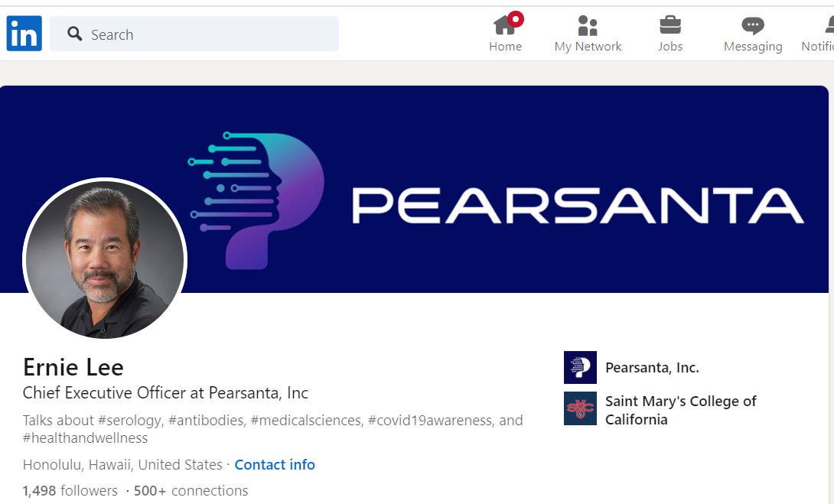Image resolution: width=834 pixels, height=504 pixels.
Task: Click the Honolulu, Hawaii, United States location
Action: 122,465
